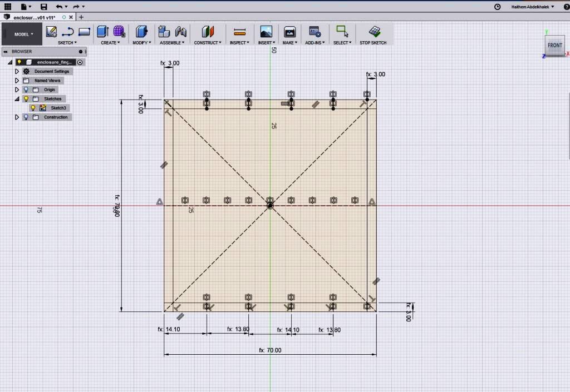
Task: Click the Document Settings gear icon
Action: point(26,72)
